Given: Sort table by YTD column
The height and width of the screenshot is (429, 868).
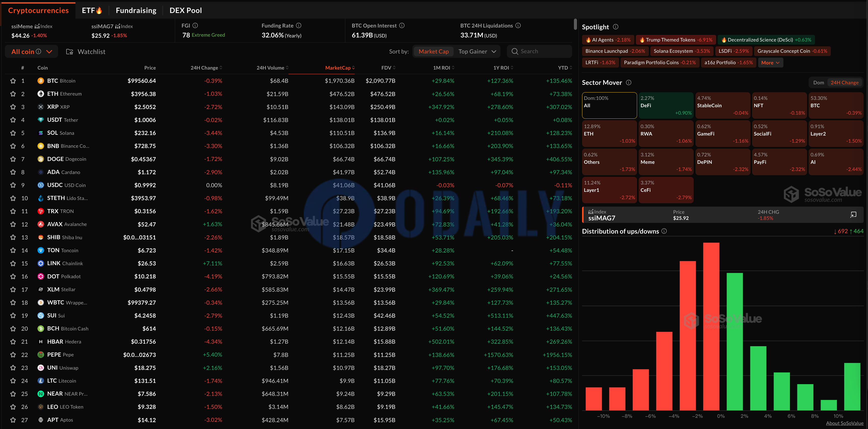Looking at the screenshot, I should point(565,68).
